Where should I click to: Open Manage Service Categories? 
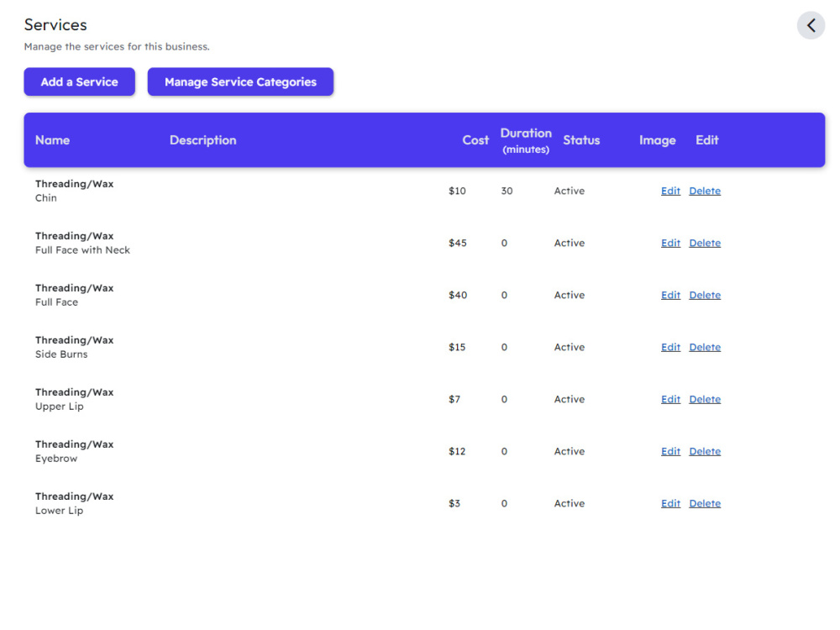240,82
